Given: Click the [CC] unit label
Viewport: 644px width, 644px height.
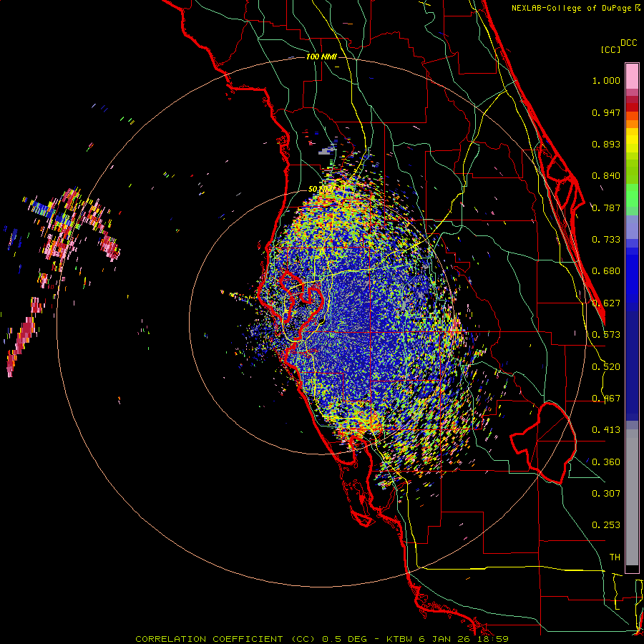Looking at the screenshot, I should (x=610, y=49).
